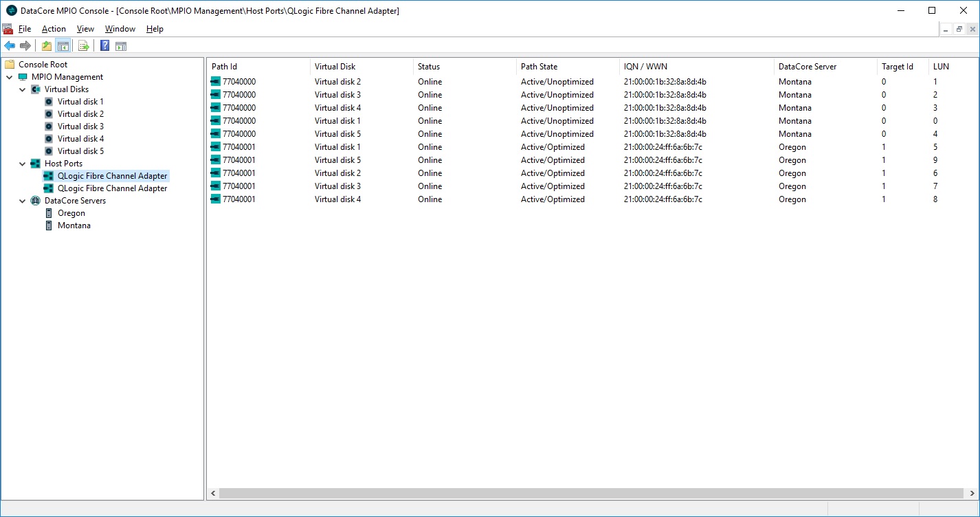Toggle the Show/Hide Action Pane button
This screenshot has width=980, height=517.
121,46
